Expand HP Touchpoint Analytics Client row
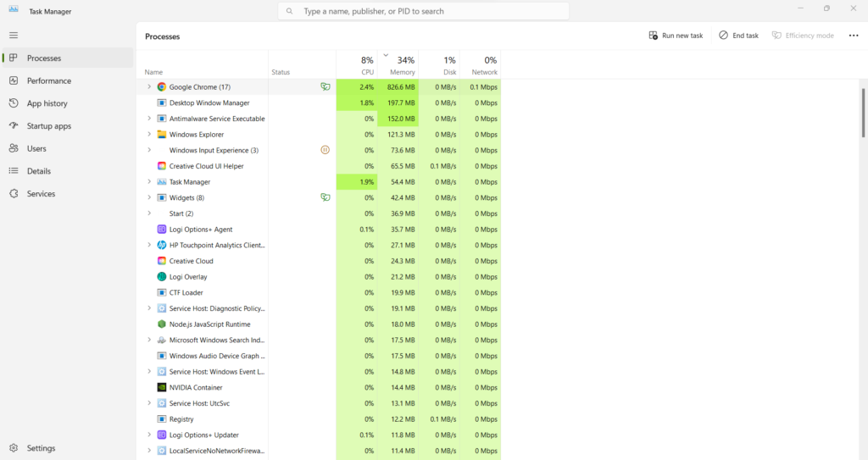The image size is (868, 460). (x=149, y=245)
